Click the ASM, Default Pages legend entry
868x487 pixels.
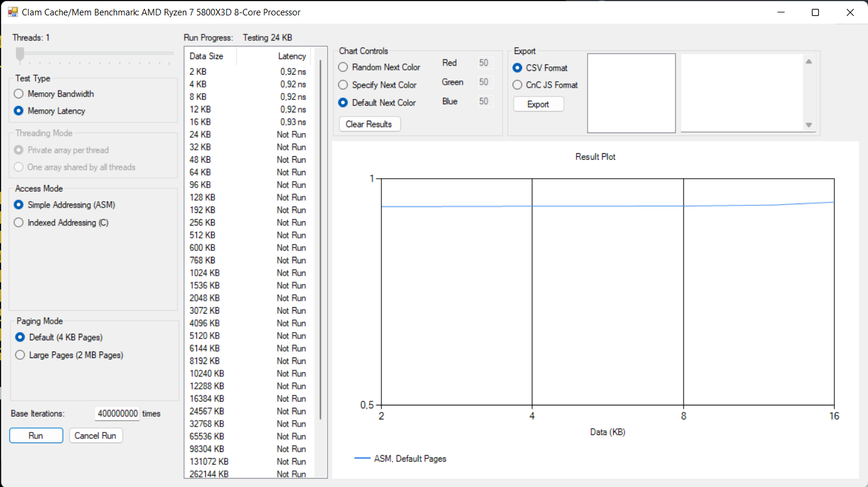click(x=400, y=459)
